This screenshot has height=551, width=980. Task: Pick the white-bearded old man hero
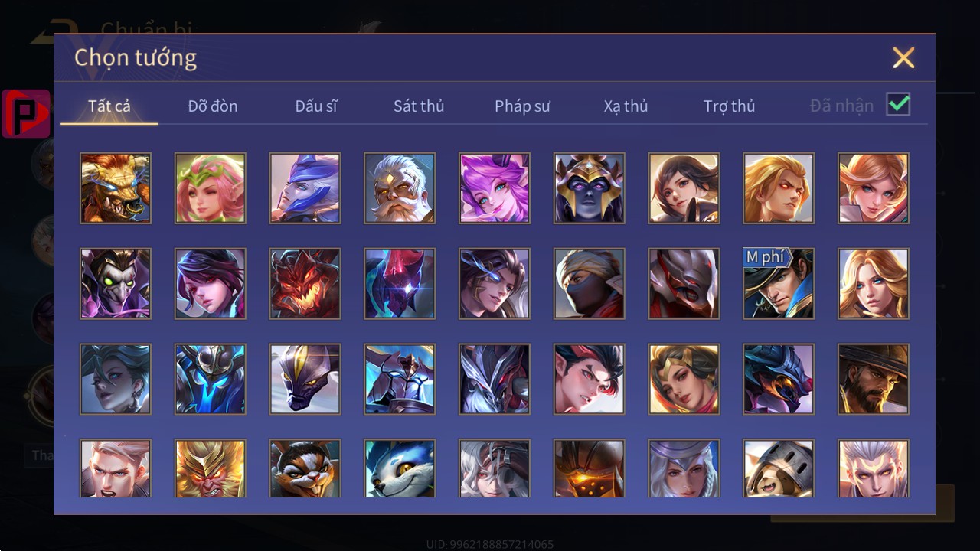pyautogui.click(x=400, y=188)
